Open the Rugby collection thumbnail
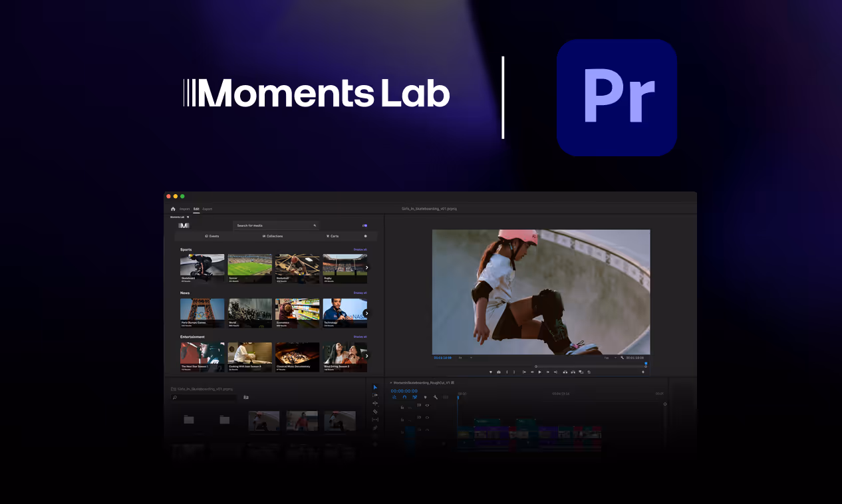 click(x=345, y=269)
